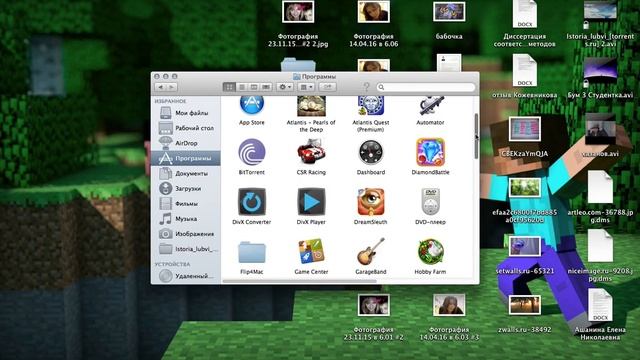Select artleo.com-36788.jpg.dms file

tap(600, 187)
